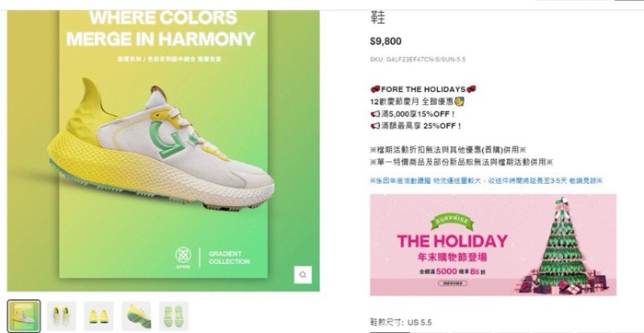The height and width of the screenshot is (333, 644).
Task: Click the G/FORE circular logo on poster
Action: [183, 255]
